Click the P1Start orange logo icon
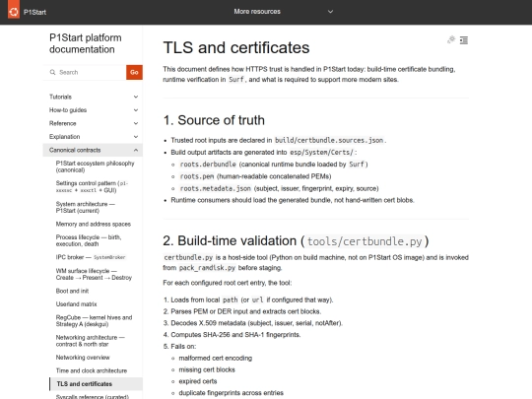 click(x=14, y=10)
